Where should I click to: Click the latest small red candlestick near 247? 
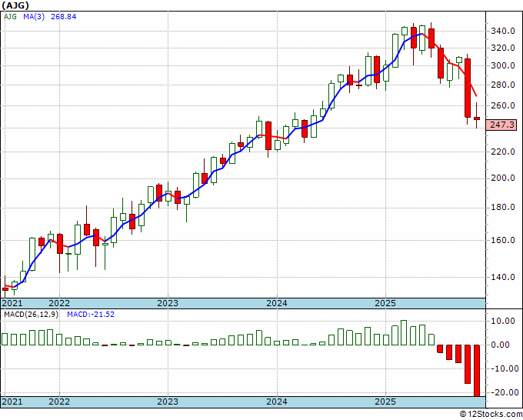coord(477,118)
